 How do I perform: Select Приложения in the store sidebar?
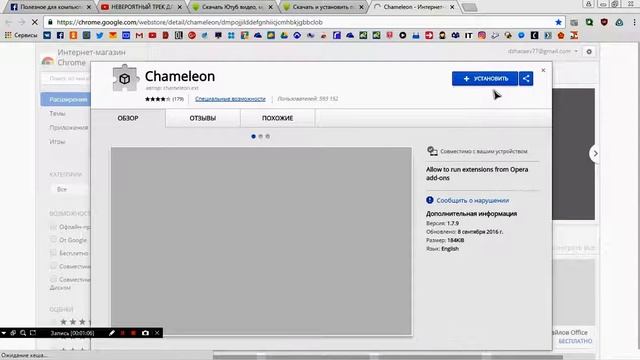pyautogui.click(x=69, y=127)
